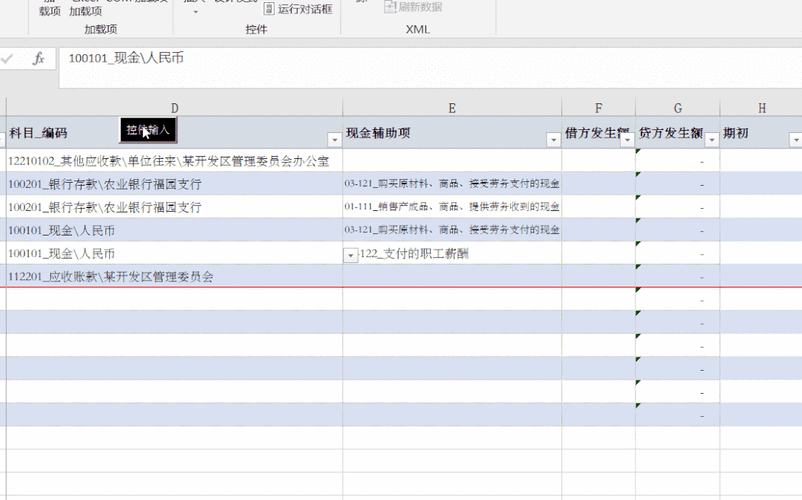802x500 pixels.
Task: Select column E header
Action: [x=452, y=107]
